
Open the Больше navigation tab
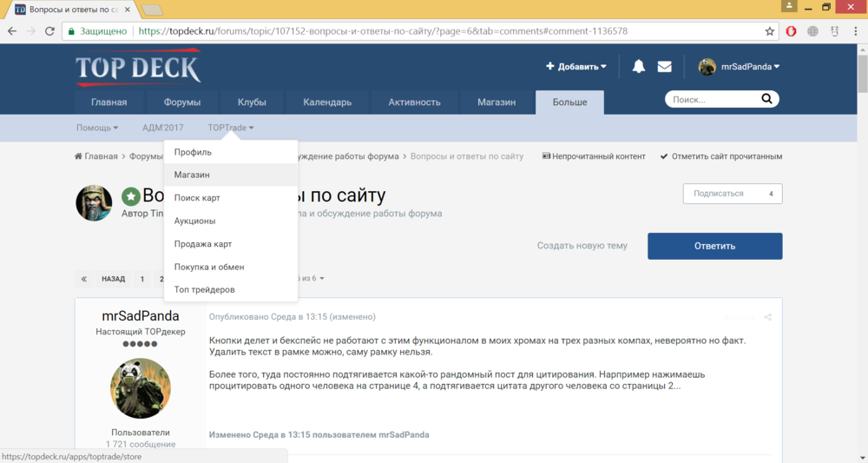point(569,102)
